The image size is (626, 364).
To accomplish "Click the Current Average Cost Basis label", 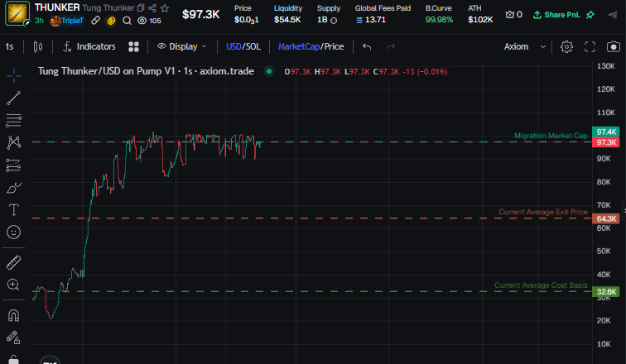I will 541,285.
